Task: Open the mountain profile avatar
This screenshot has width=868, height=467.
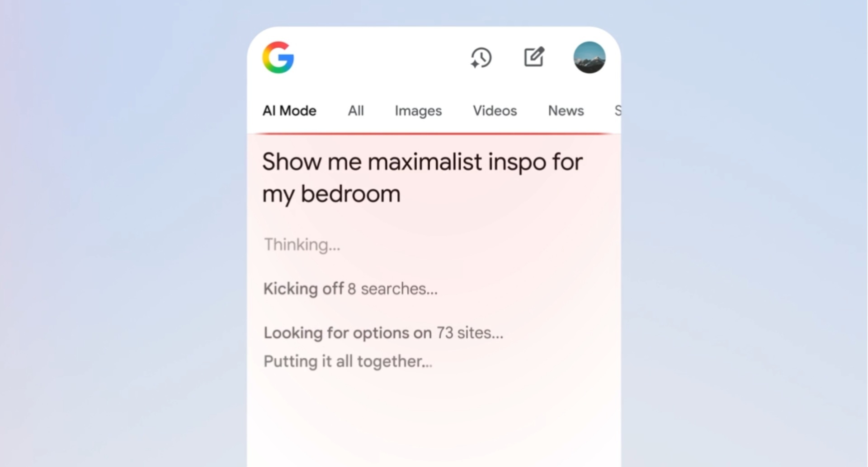Action: pyautogui.click(x=590, y=57)
